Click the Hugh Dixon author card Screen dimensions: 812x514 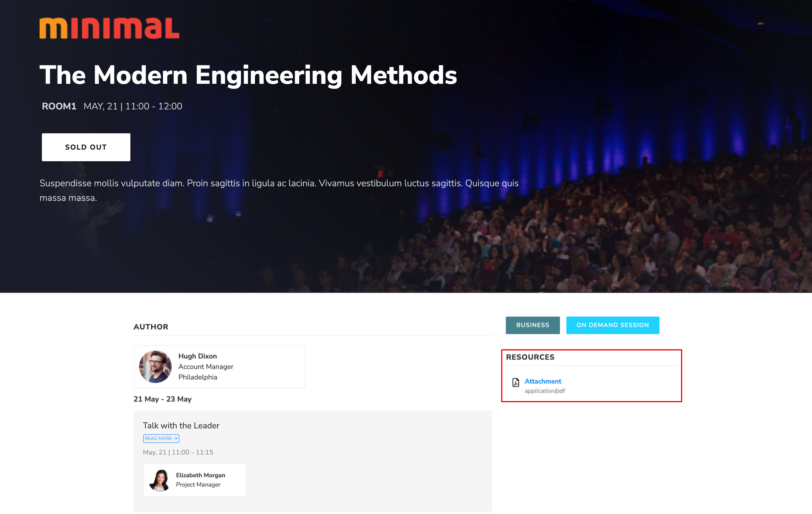click(x=219, y=367)
